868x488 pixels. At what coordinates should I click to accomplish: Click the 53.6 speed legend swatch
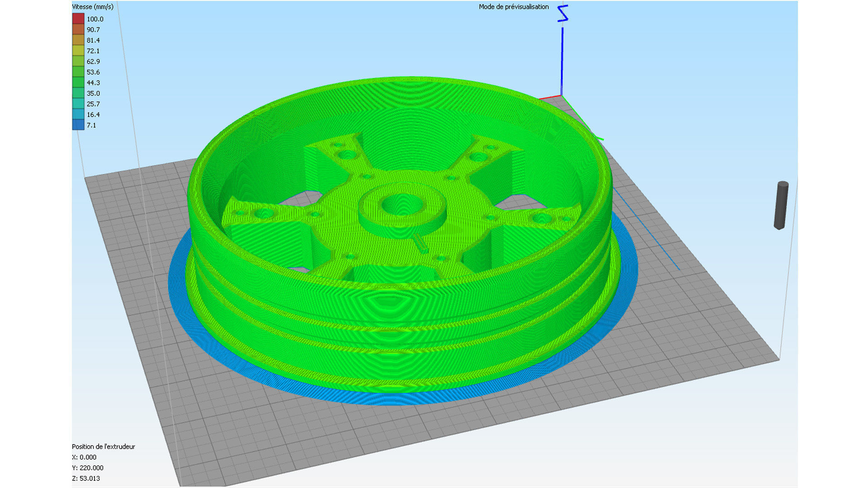pos(78,72)
